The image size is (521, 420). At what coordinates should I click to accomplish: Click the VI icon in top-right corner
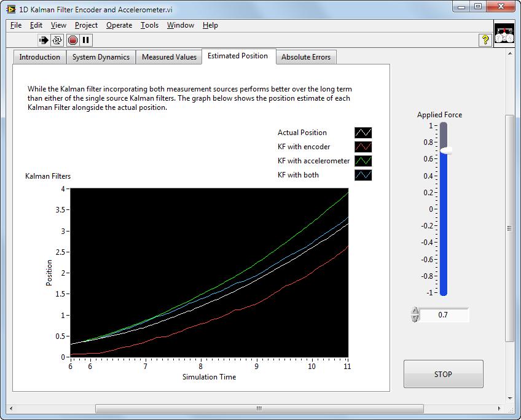click(x=504, y=34)
